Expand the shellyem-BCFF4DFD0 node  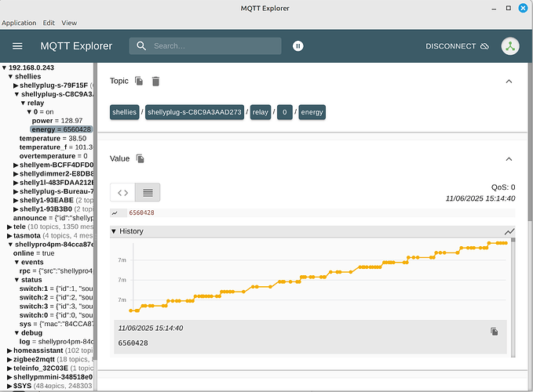(16, 165)
